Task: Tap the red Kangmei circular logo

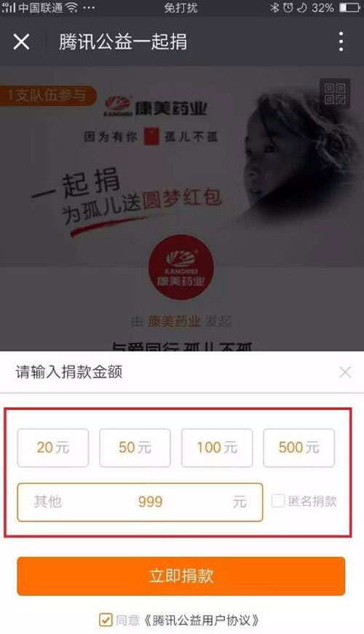Action: (181, 267)
